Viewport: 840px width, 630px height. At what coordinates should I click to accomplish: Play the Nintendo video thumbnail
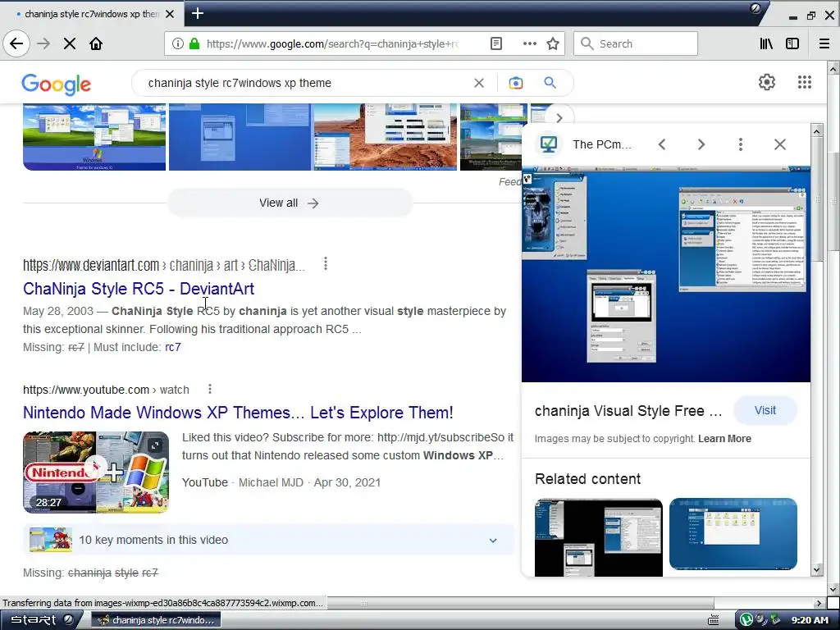[x=96, y=472]
